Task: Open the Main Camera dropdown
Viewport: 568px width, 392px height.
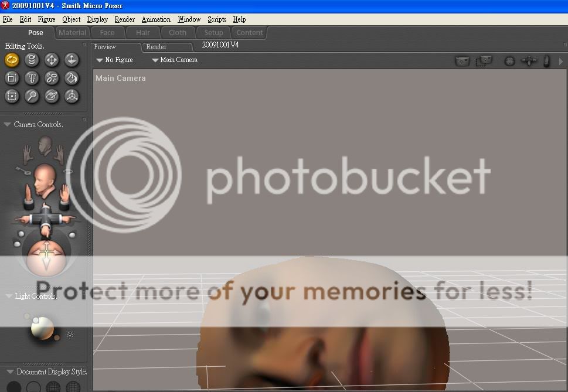Action: click(175, 60)
